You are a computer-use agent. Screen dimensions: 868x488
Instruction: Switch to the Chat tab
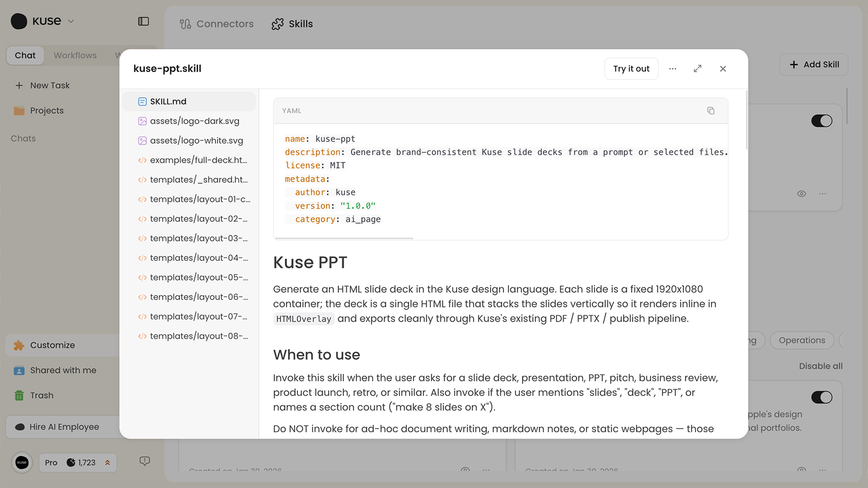point(25,55)
